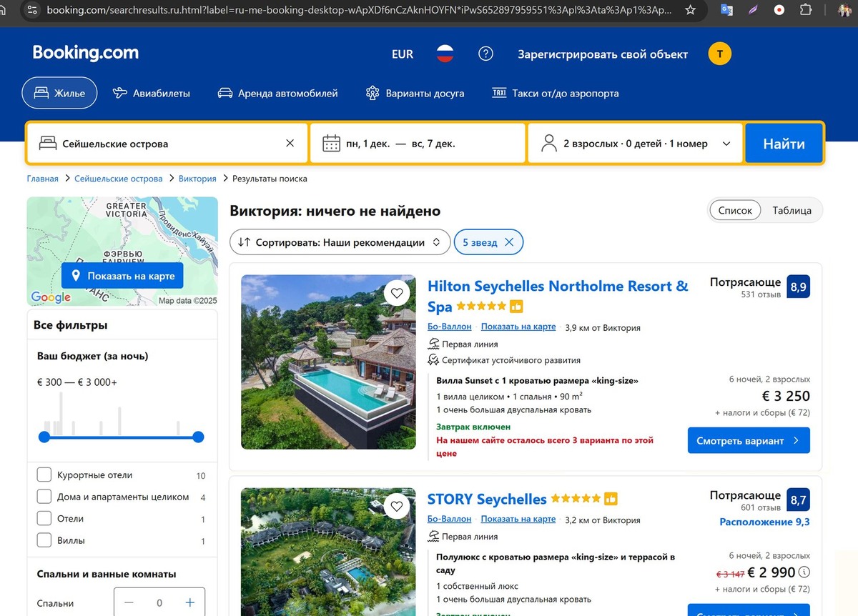Click the 8,9 rating score badge
This screenshot has width=858, height=616.
pyautogui.click(x=798, y=287)
